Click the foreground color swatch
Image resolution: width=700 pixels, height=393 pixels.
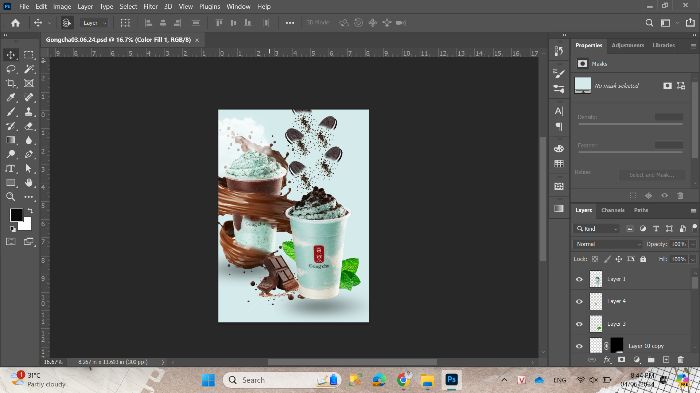17,215
